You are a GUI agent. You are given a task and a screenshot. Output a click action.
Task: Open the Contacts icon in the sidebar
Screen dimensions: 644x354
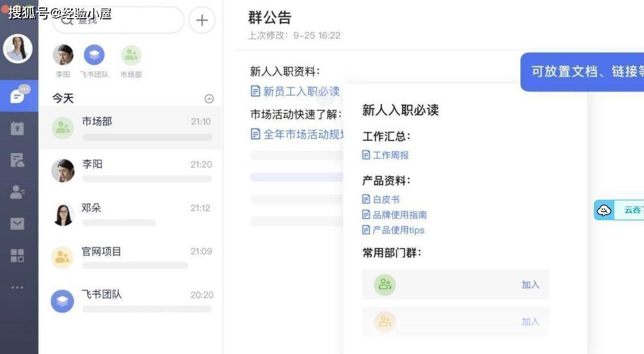coord(18,192)
